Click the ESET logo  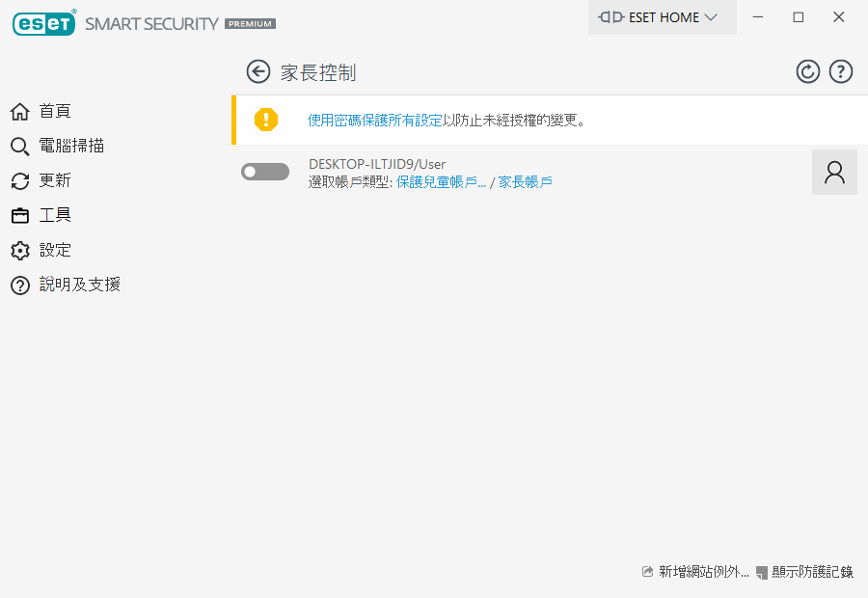[44, 23]
